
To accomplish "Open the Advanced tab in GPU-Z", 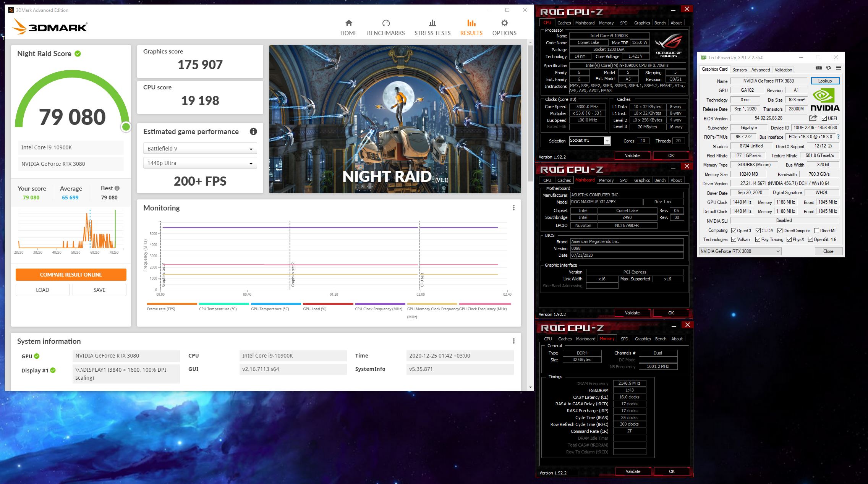I will tap(761, 70).
